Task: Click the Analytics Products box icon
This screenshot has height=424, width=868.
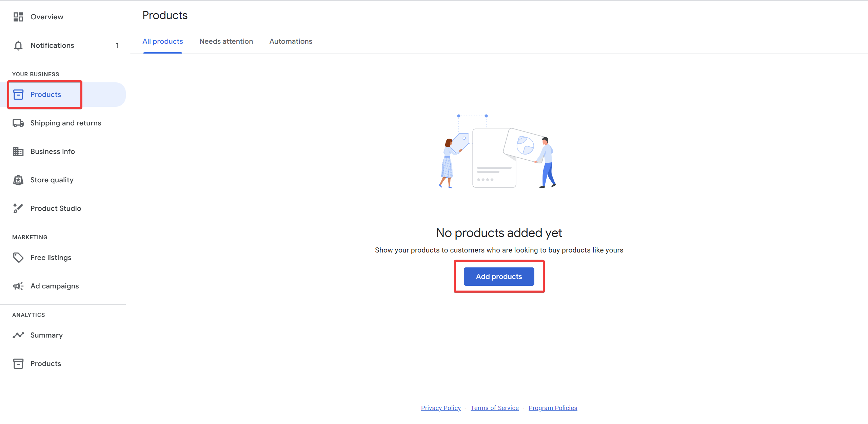Action: 18,364
